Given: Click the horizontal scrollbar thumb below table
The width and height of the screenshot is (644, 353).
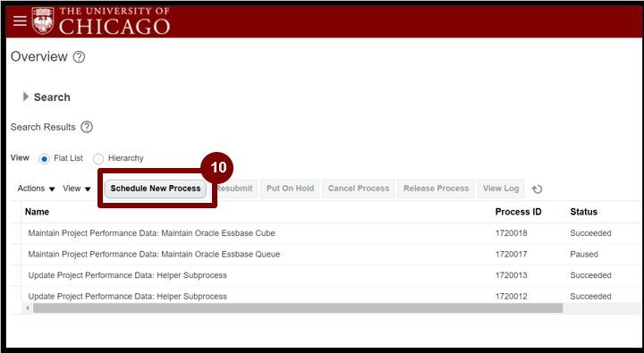Looking at the screenshot, I should pyautogui.click(x=298, y=307).
